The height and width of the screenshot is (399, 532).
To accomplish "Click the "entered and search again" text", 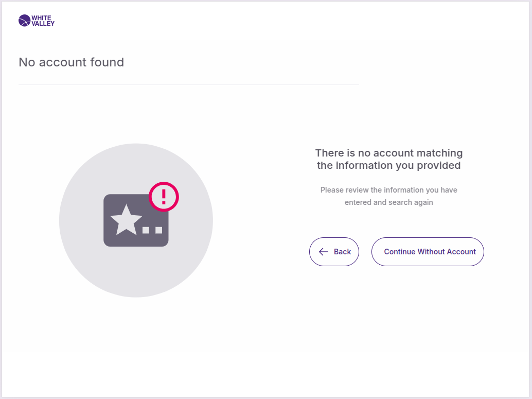I will coord(388,202).
